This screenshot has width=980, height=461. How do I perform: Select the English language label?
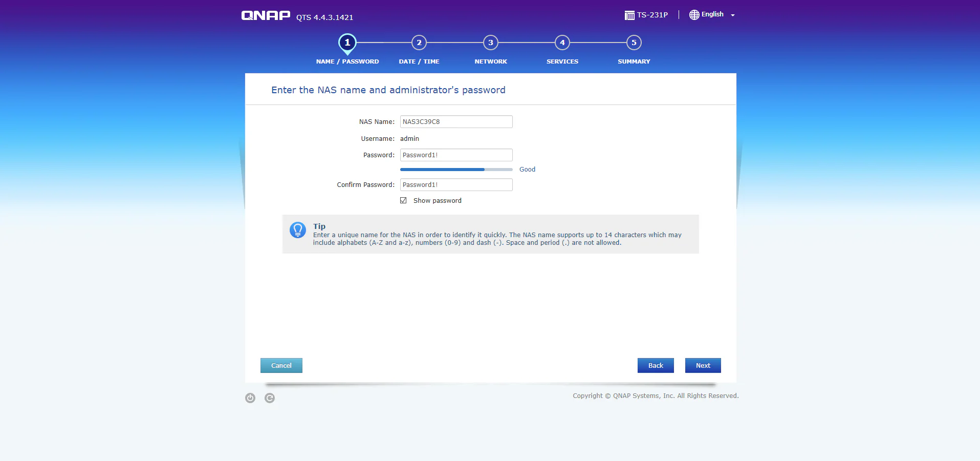pyautogui.click(x=712, y=14)
